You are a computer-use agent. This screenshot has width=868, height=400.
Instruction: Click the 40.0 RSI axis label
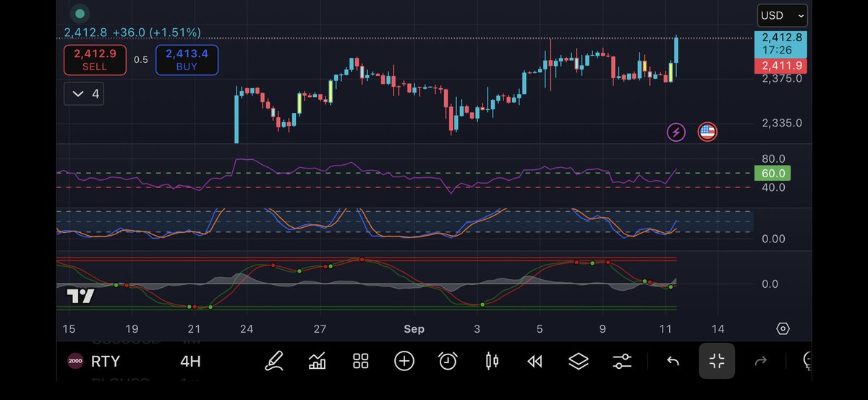(x=773, y=187)
